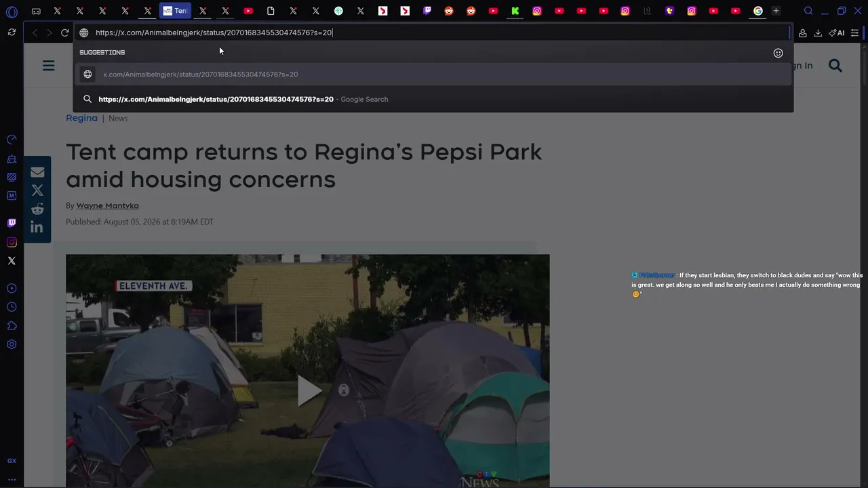Open the downloads icon in the toolbar
This screenshot has height=488, width=868.
(x=818, y=33)
